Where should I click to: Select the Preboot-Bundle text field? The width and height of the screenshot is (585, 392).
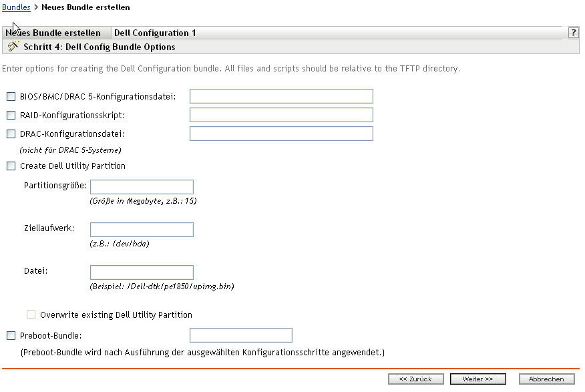tap(241, 335)
